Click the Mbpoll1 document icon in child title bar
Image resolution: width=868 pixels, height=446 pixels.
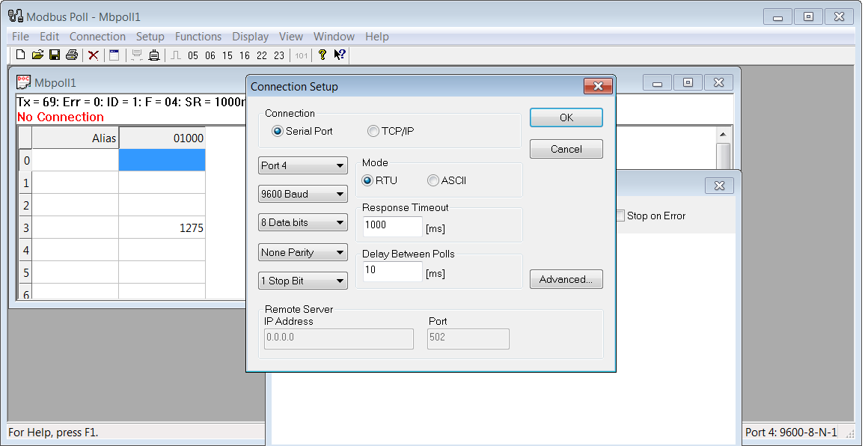click(24, 82)
